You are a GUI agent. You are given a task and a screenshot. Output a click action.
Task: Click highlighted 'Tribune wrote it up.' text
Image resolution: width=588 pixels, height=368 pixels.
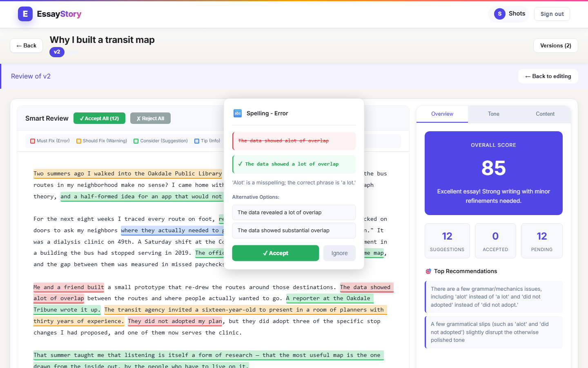coord(67,310)
